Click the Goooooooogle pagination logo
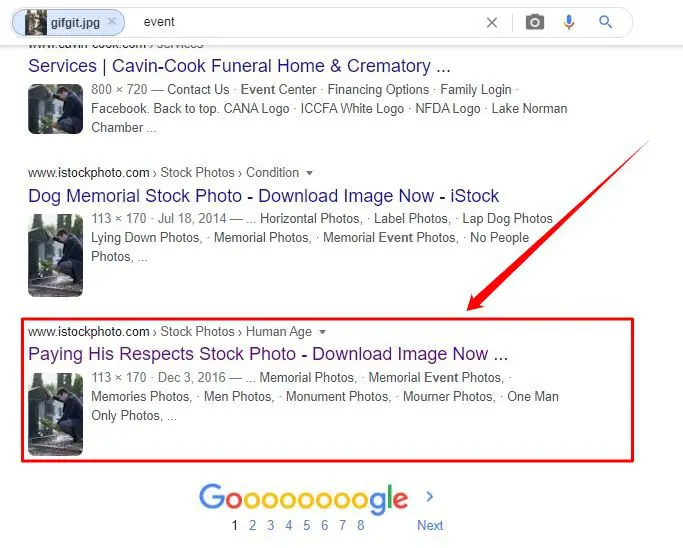683x548 pixels. click(304, 498)
